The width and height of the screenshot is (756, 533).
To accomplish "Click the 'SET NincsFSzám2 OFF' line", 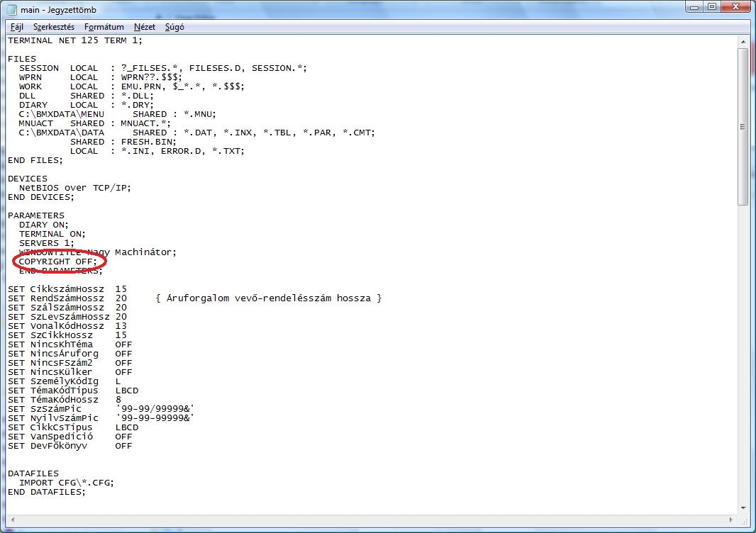I will pos(70,363).
